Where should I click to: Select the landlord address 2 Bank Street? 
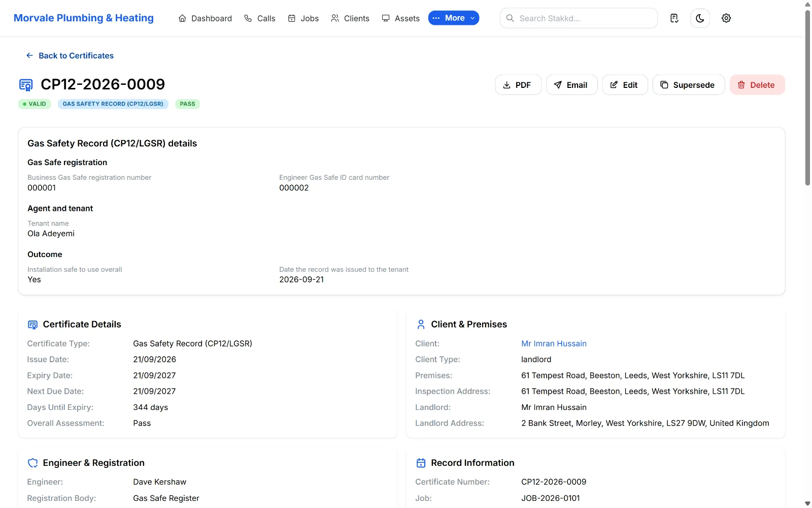point(645,423)
